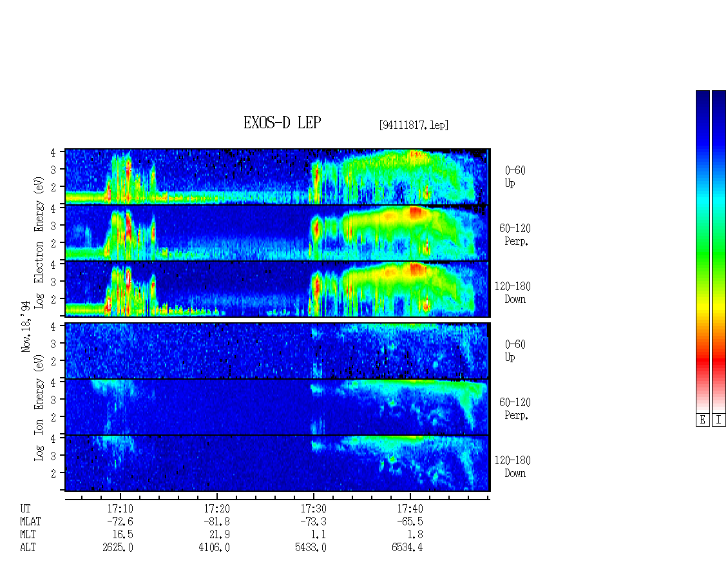Select the Nov.18,'94 date label
This screenshot has height=564, width=728.
(26, 326)
